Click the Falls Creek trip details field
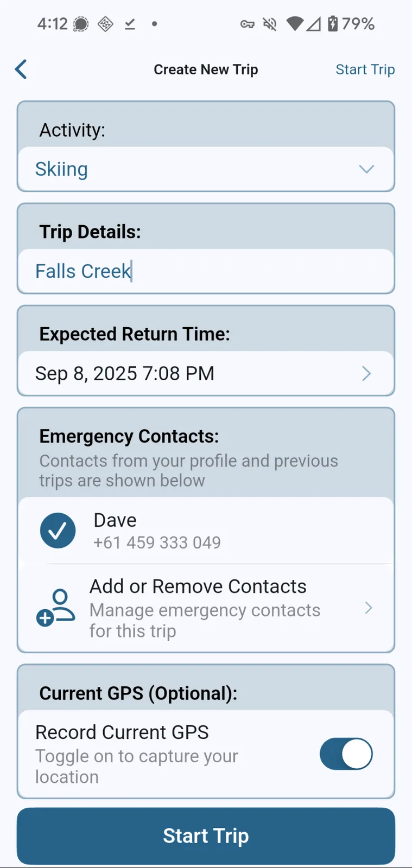Viewport: 412px width, 868px height. click(x=206, y=271)
